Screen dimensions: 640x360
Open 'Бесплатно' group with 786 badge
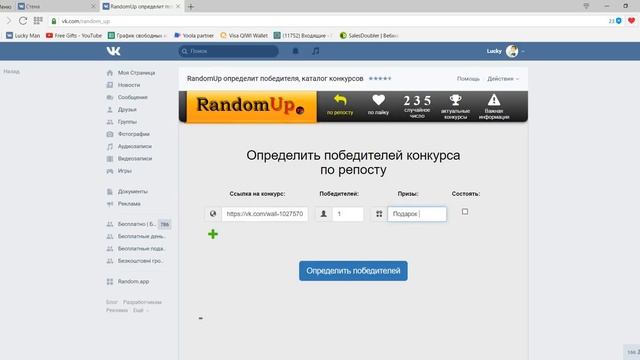(138, 224)
